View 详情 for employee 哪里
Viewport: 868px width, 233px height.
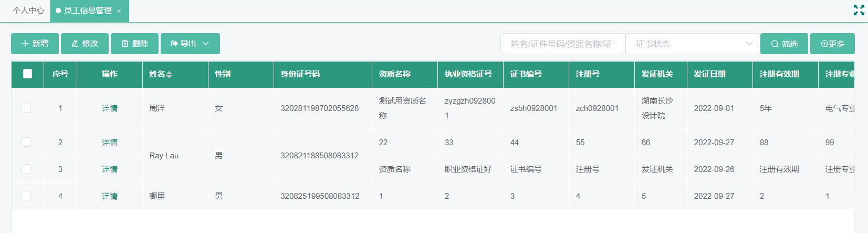tap(109, 196)
